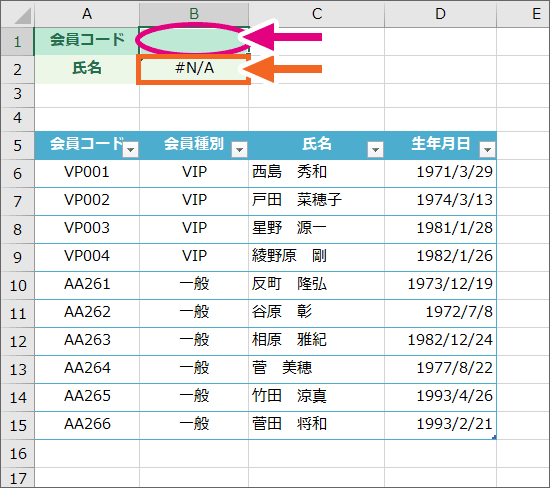Click the name 谷原 彰
550x488 pixels.
point(282,312)
